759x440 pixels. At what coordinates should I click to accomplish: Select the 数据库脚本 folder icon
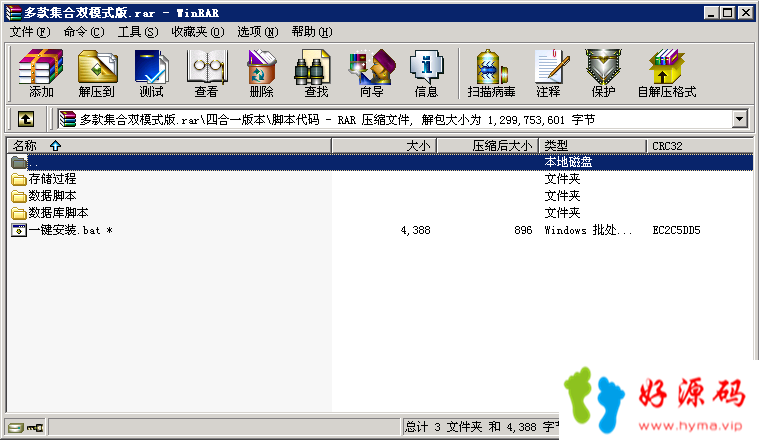click(x=19, y=213)
